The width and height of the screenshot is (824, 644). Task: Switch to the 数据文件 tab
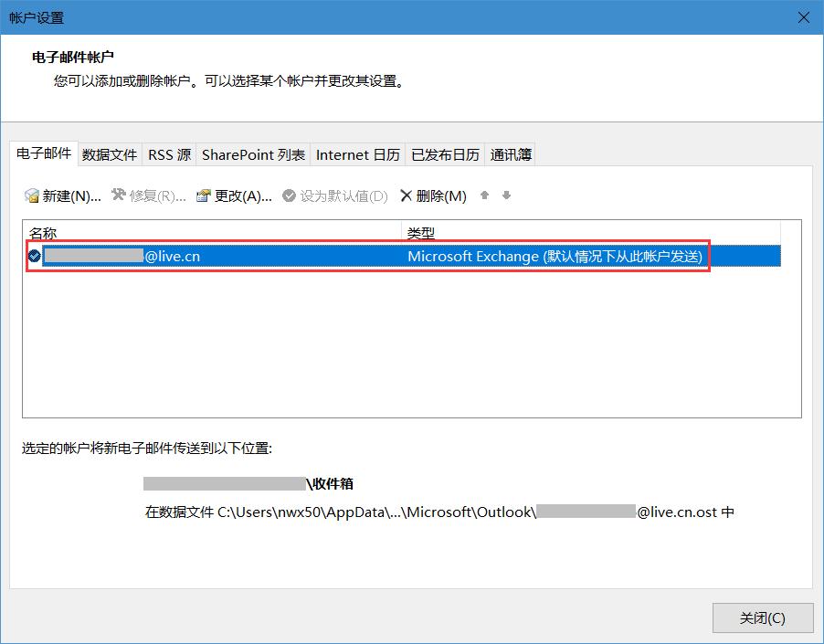(x=110, y=154)
